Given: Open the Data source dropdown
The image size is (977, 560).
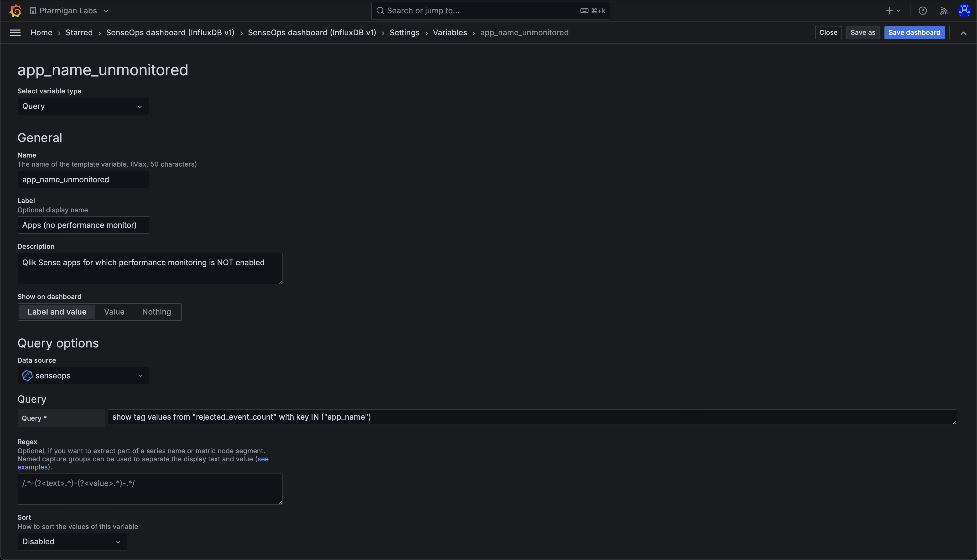Looking at the screenshot, I should tap(83, 375).
